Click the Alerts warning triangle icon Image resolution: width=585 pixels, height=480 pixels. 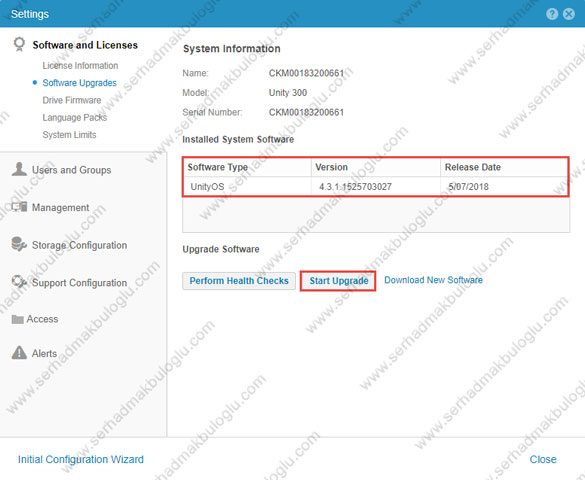click(x=19, y=352)
